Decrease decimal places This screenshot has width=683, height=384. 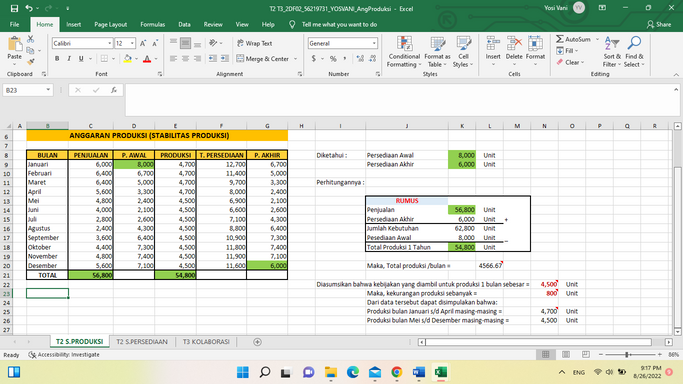click(372, 58)
